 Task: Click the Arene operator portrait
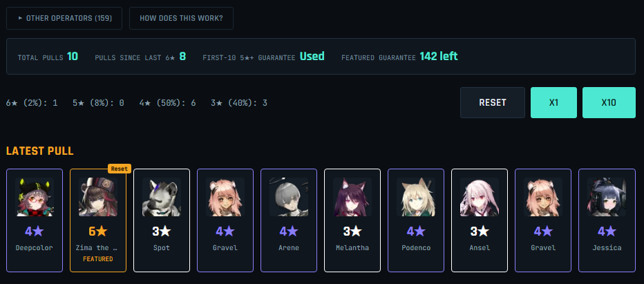(289, 197)
